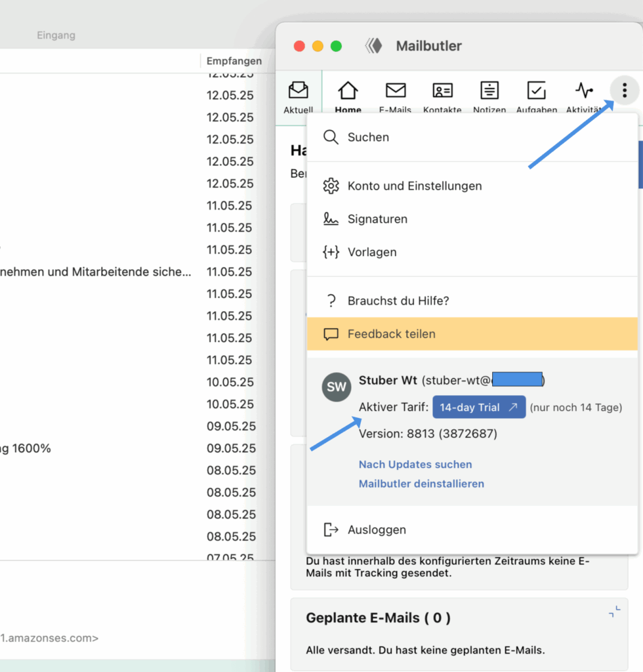Click the Geplante E-Mails ( 0 ) heading
Image resolution: width=643 pixels, height=672 pixels.
click(378, 618)
